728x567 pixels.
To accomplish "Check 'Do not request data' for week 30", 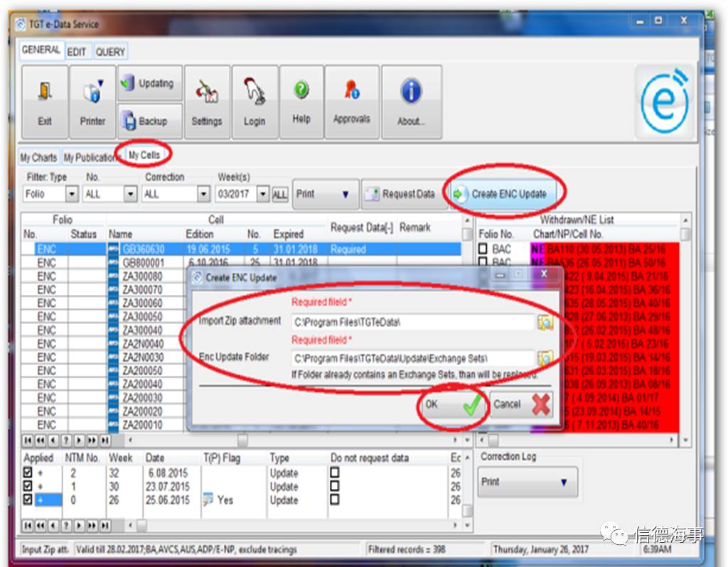I will coord(335,486).
